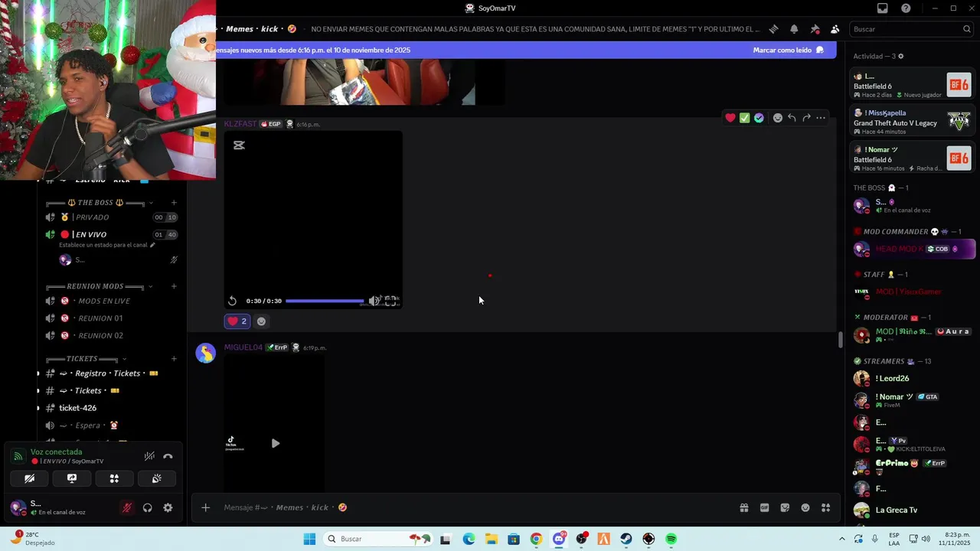
Task: Open the Registro Tickets channel
Action: (111, 373)
